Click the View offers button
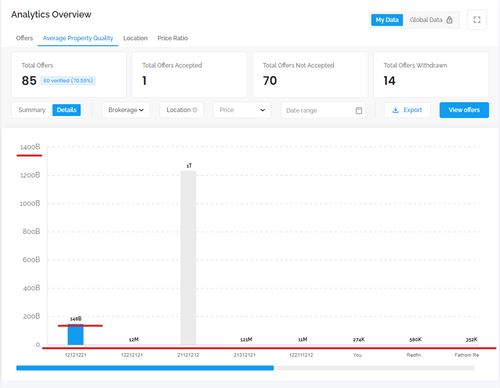Screen dimensions: 500x388 (x=464, y=110)
